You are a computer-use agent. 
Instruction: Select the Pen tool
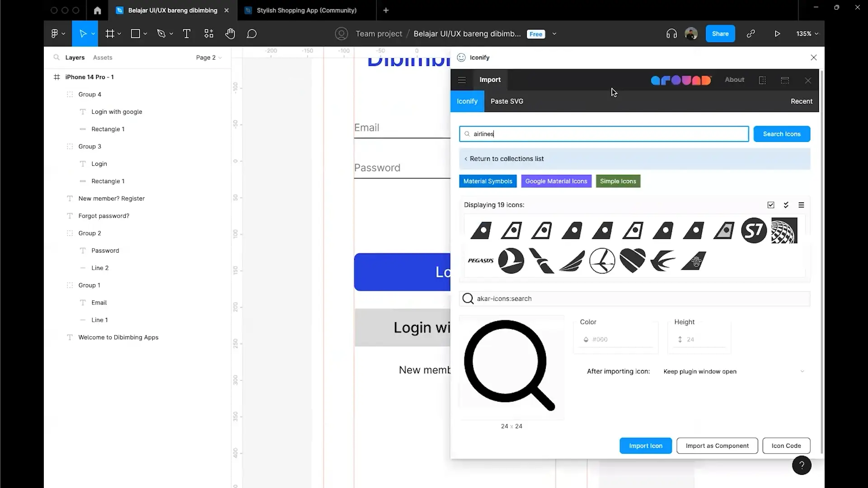(x=161, y=33)
